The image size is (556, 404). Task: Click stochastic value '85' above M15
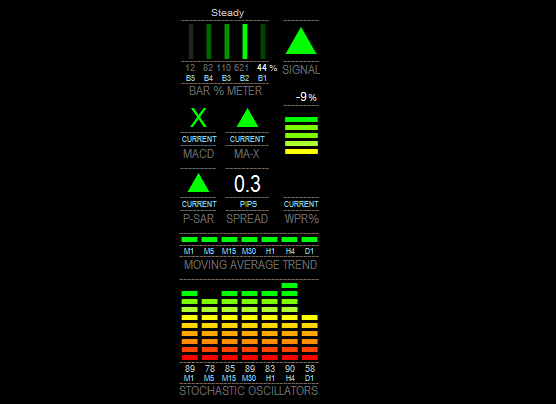click(230, 369)
